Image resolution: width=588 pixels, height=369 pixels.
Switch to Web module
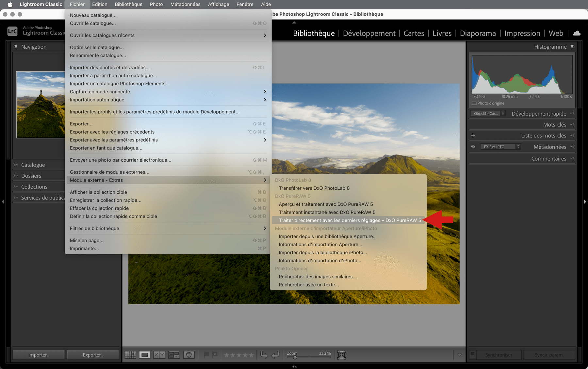coord(556,33)
